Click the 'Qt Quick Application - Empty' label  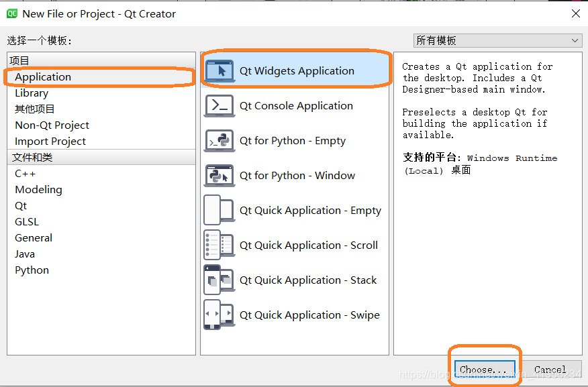(310, 210)
